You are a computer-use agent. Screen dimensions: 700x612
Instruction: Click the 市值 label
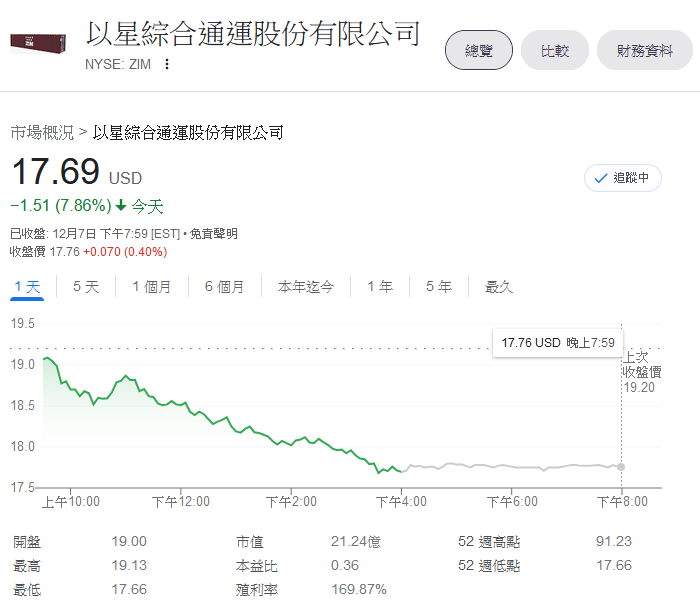point(250,541)
